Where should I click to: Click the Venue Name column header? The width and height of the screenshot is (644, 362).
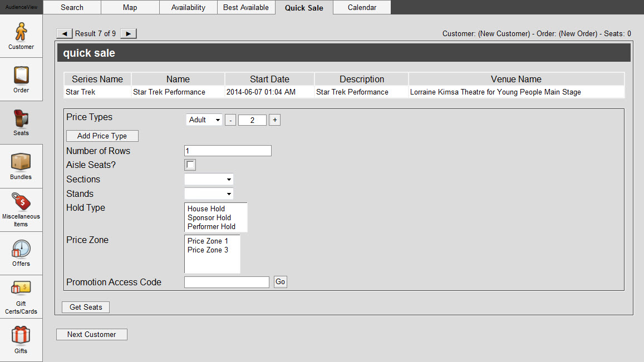(517, 79)
